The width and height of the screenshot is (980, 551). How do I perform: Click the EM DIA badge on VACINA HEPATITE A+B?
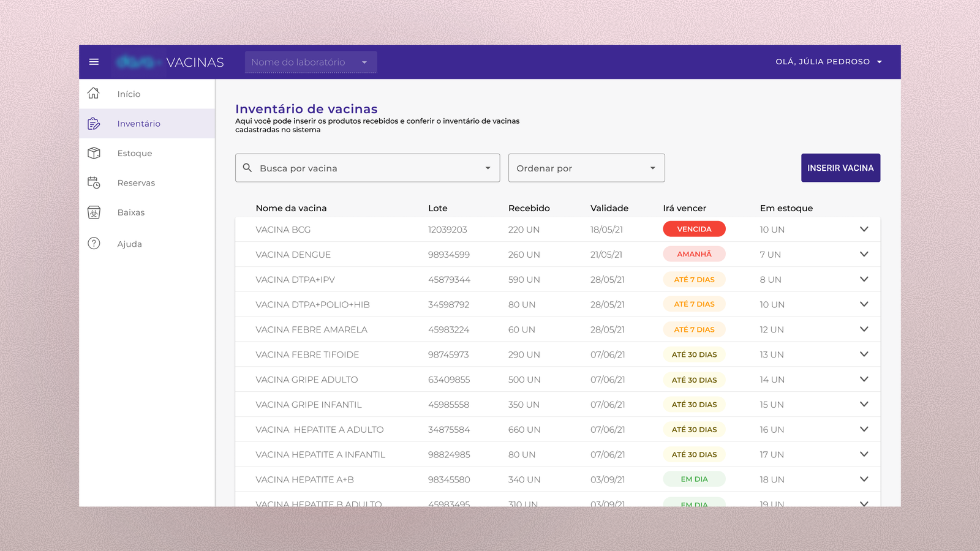[x=694, y=479]
